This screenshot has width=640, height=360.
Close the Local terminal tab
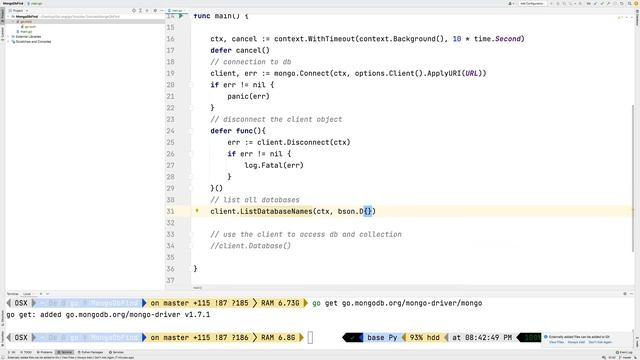pos(35,293)
